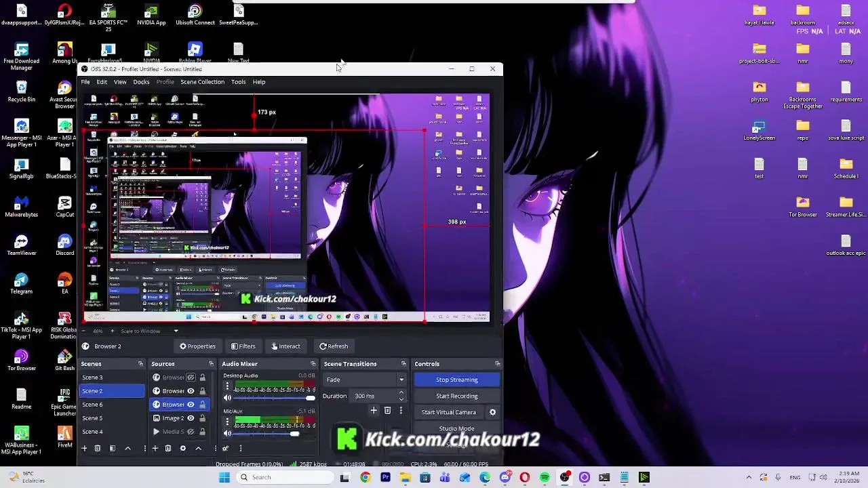Open Premiere Pro from taskbar
Image resolution: width=868 pixels, height=488 pixels.
tap(385, 477)
